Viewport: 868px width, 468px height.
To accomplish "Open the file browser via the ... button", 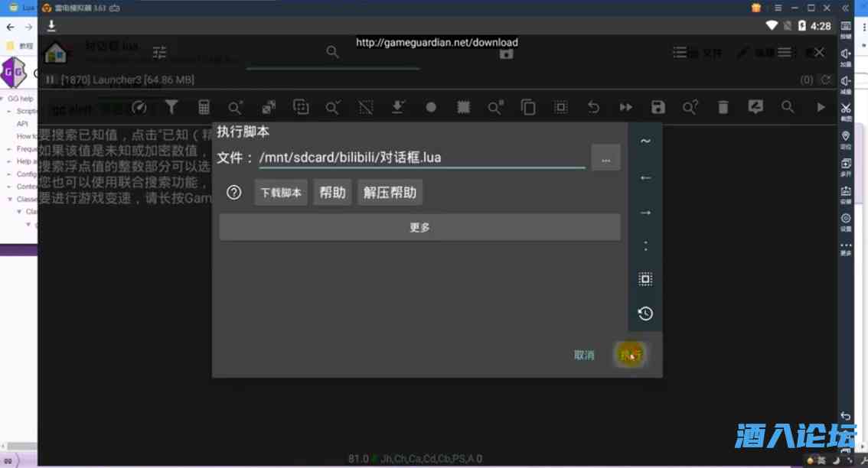I will tap(605, 158).
